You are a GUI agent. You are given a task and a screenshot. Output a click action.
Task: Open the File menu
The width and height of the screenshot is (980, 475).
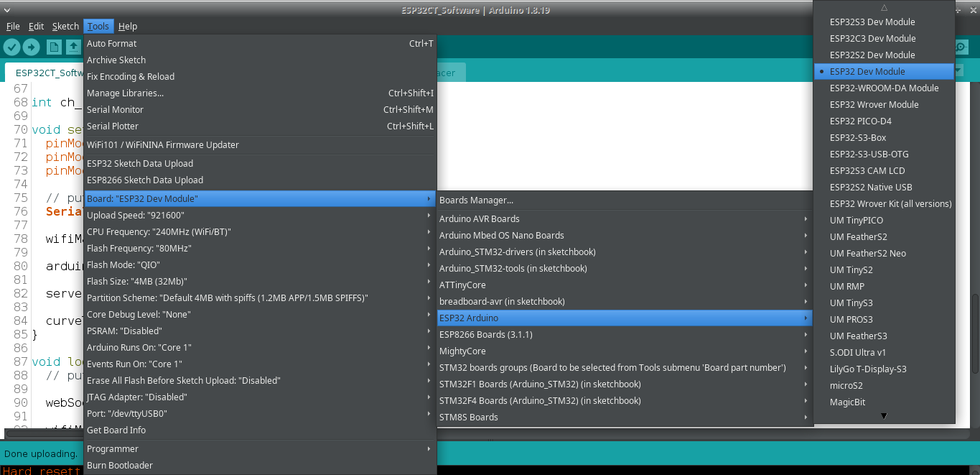tap(13, 26)
